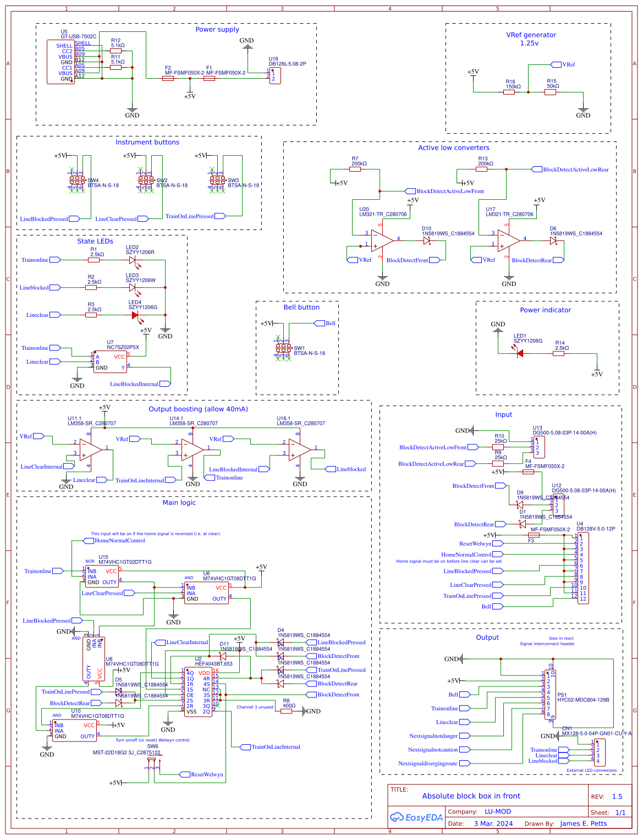643x840 pixels.
Task: Click the title text Absolute block box in front
Action: [x=471, y=796]
